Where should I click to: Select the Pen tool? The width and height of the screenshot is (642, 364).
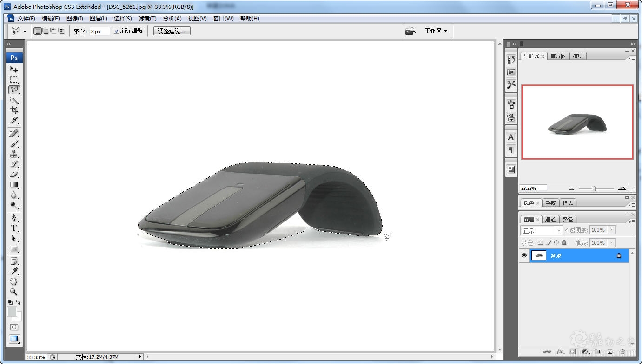[x=14, y=218]
